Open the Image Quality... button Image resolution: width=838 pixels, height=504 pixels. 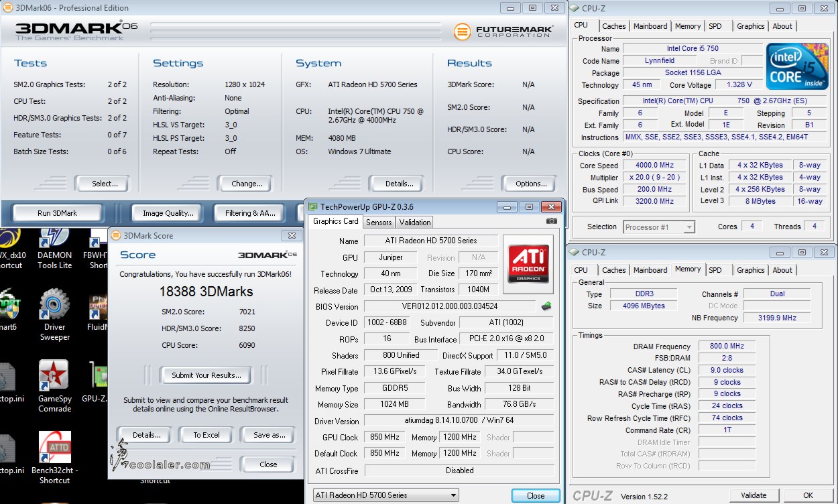point(168,213)
